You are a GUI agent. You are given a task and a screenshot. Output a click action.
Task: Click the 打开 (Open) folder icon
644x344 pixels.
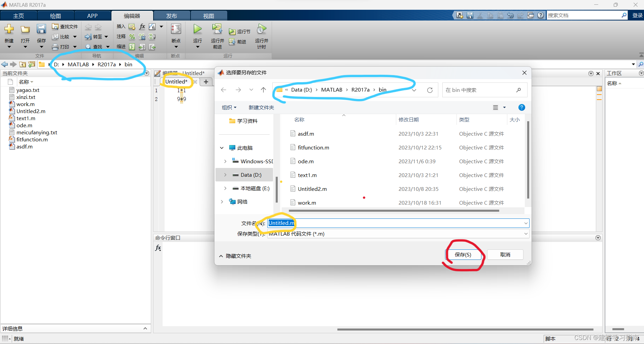pos(25,29)
